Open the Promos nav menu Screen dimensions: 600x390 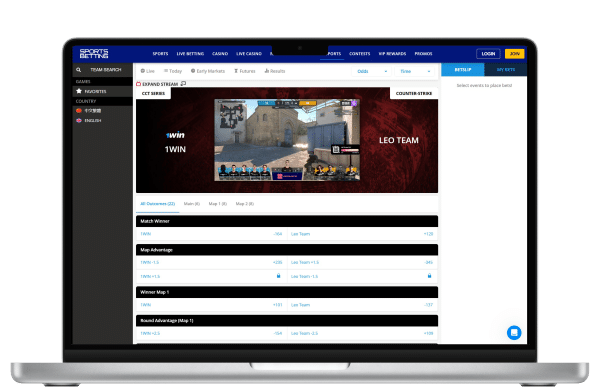pyautogui.click(x=423, y=54)
